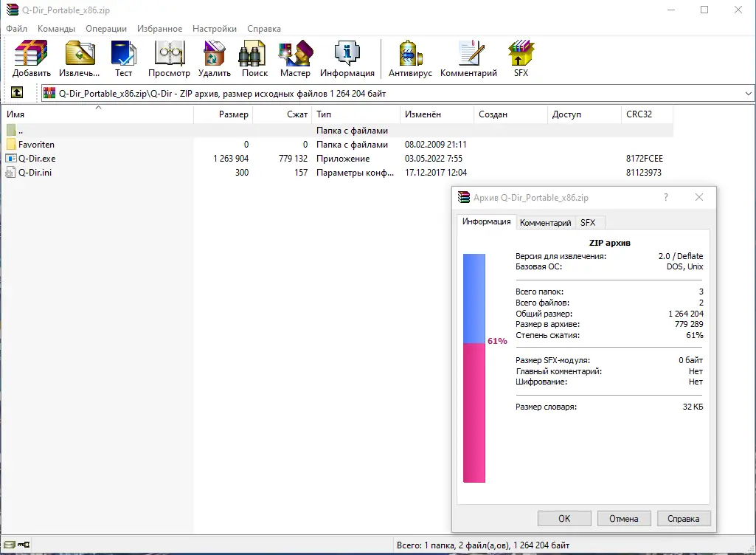756x555 pixels.
Task: Open the Справка menu
Action: 264,29
